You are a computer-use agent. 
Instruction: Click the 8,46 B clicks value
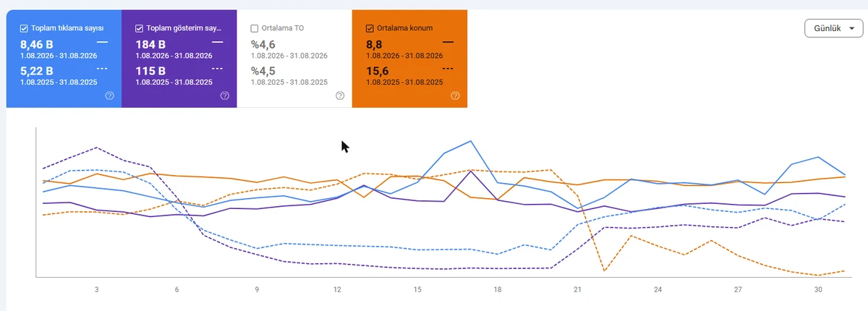click(x=36, y=44)
